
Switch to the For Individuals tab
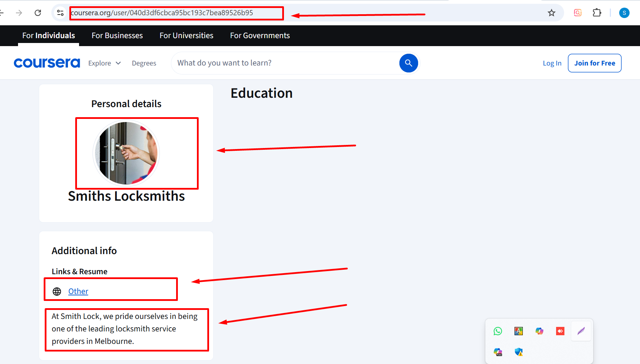pyautogui.click(x=49, y=35)
